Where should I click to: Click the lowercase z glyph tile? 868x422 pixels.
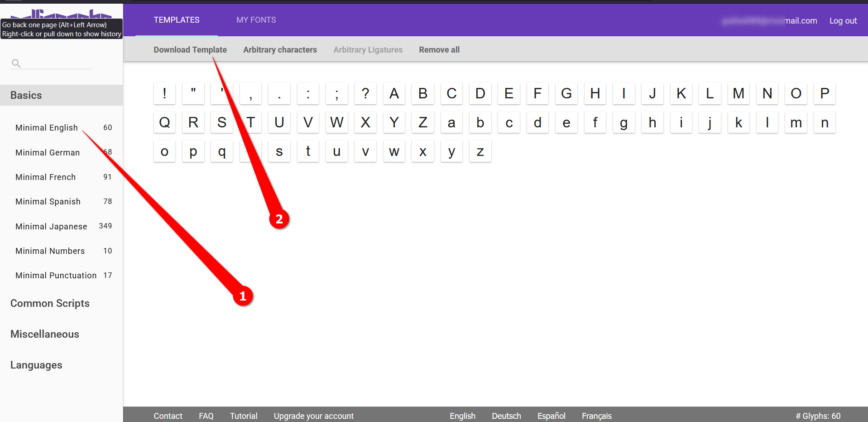click(x=480, y=151)
